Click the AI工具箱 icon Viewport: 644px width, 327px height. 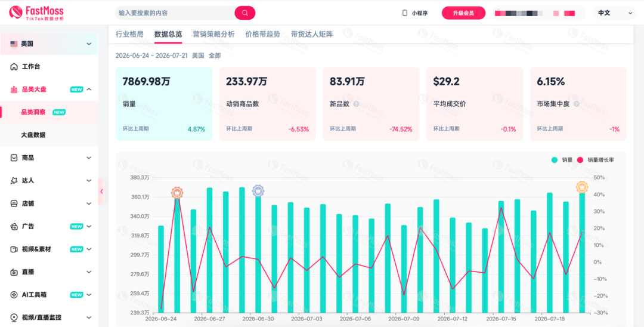14,295
